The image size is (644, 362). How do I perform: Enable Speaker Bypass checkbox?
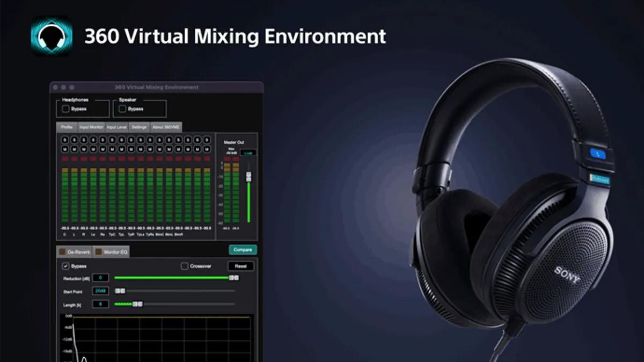pos(122,109)
